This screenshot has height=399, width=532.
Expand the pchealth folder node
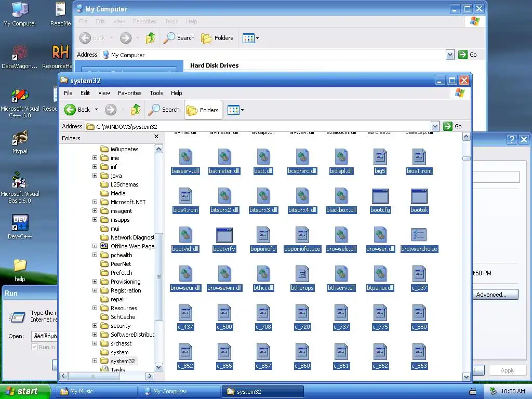point(95,255)
